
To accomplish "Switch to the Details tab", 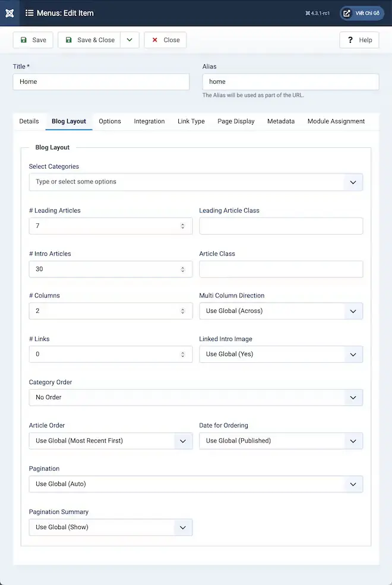I will pyautogui.click(x=29, y=121).
